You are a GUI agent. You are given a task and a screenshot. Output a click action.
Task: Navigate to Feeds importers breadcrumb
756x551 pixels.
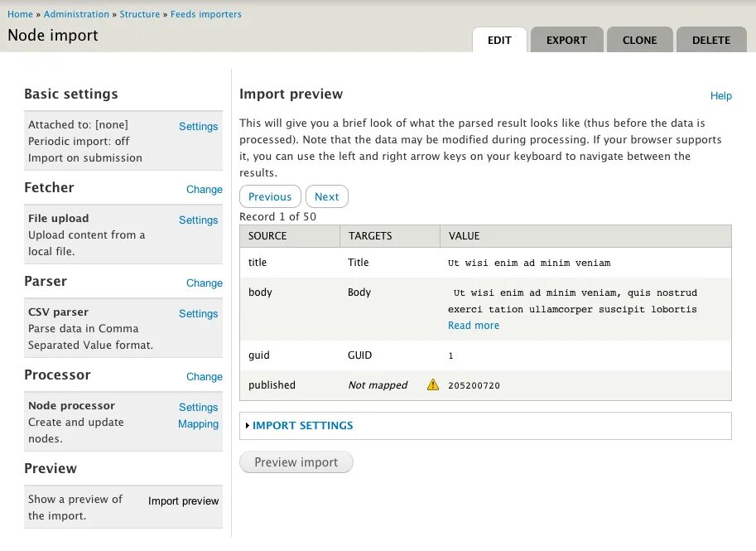[x=206, y=14]
